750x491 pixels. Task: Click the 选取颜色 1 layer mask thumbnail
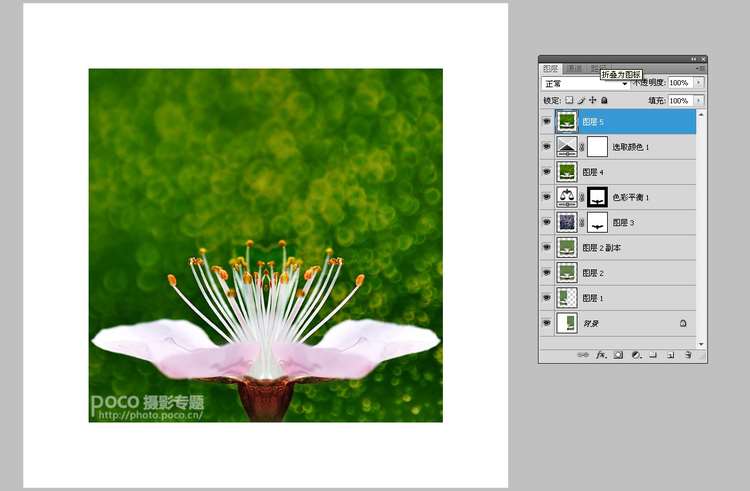tap(597, 147)
